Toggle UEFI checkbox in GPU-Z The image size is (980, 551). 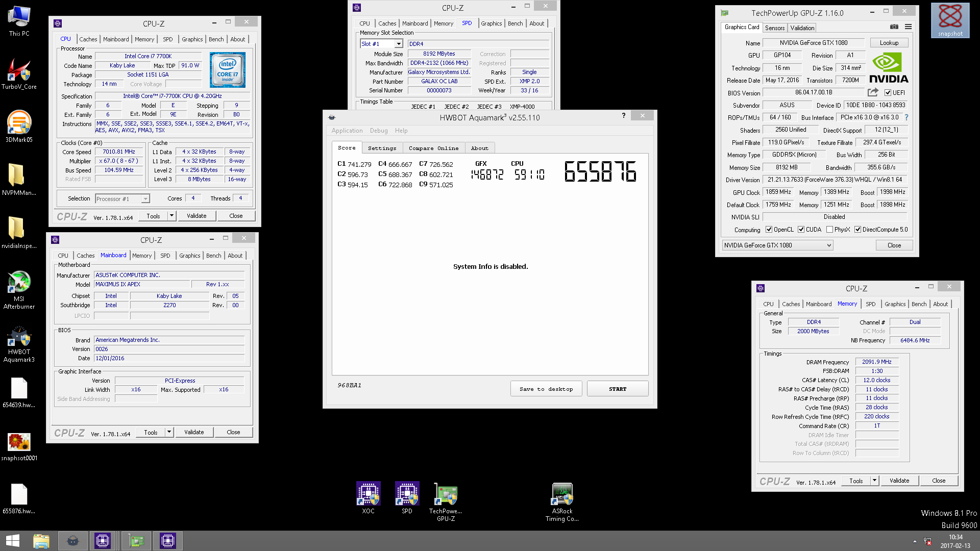tap(888, 93)
